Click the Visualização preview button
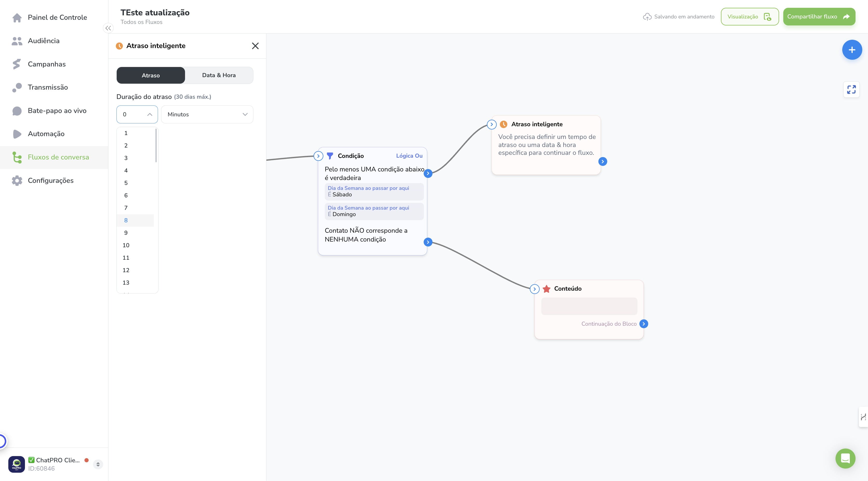868x481 pixels. pyautogui.click(x=749, y=17)
